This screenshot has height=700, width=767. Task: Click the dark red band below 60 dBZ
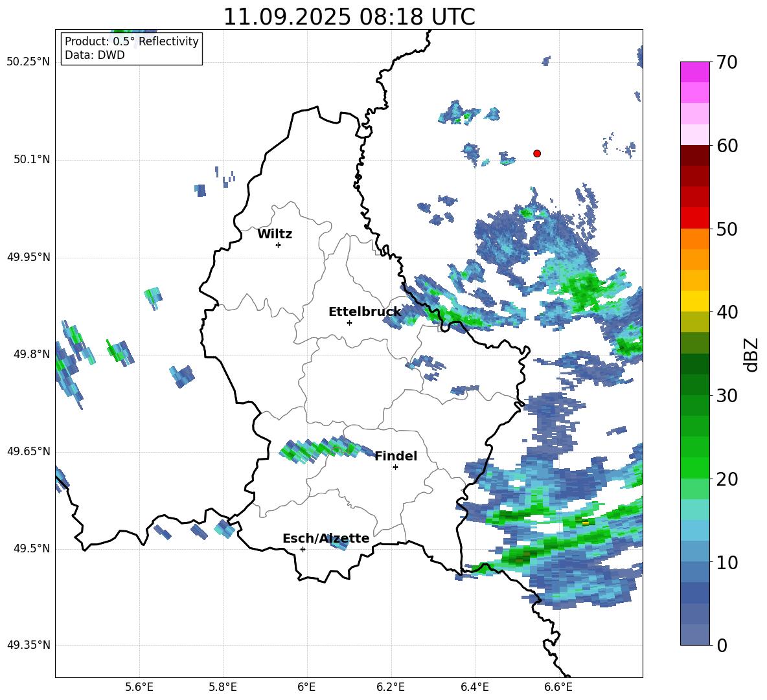(x=694, y=155)
